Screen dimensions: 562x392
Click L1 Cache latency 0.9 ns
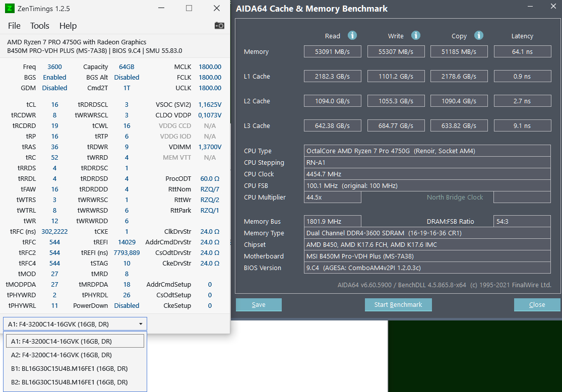pyautogui.click(x=522, y=76)
